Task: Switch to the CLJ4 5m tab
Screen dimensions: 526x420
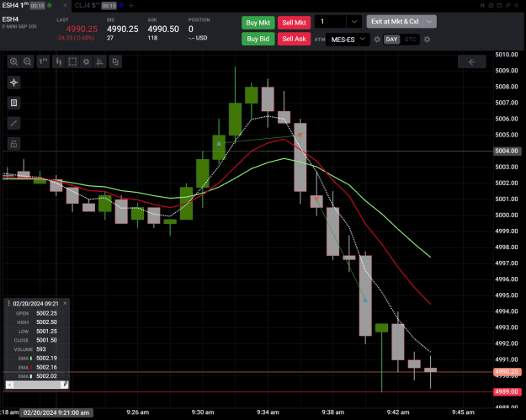Action: [x=88, y=5]
